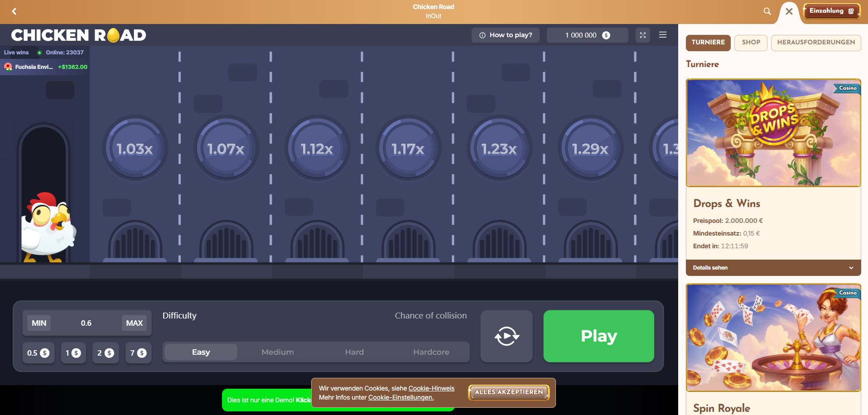
Task: Accept all cookies with Alles Akzeptieren
Action: point(508,392)
